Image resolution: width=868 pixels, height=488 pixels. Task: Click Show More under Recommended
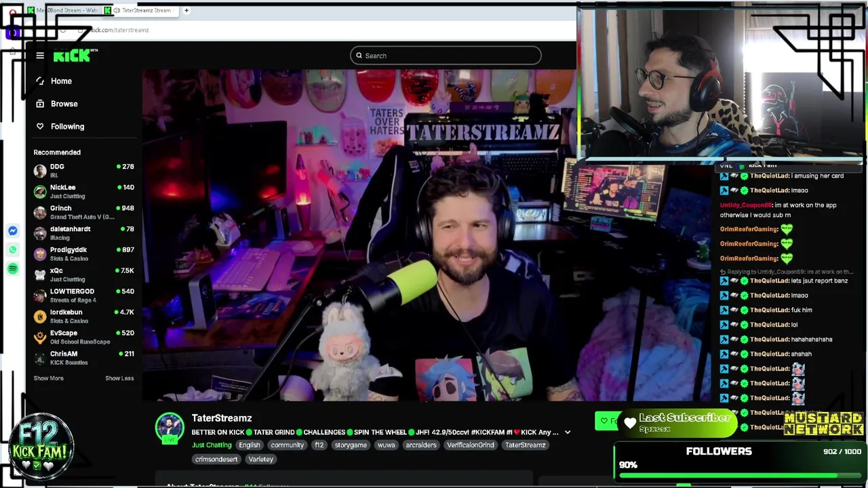click(x=49, y=378)
